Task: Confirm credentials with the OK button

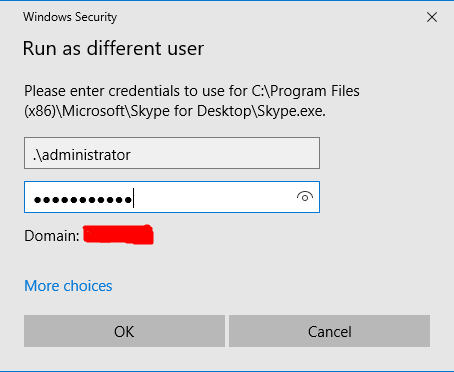Action: (124, 331)
